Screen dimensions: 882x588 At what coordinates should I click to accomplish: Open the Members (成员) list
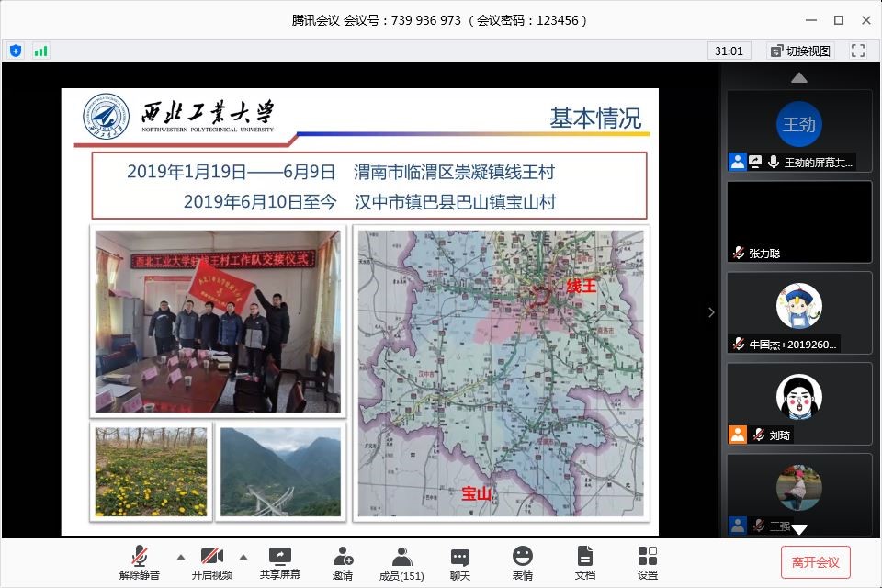(401, 562)
